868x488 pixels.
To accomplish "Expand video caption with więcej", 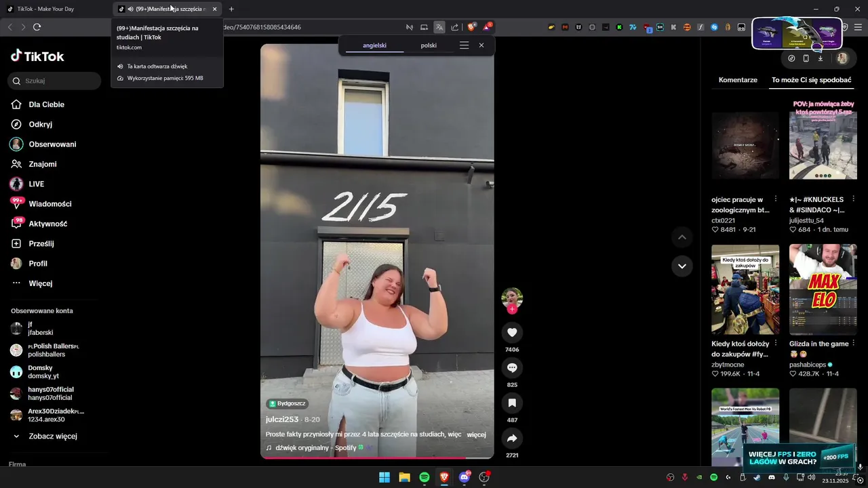I will point(476,434).
